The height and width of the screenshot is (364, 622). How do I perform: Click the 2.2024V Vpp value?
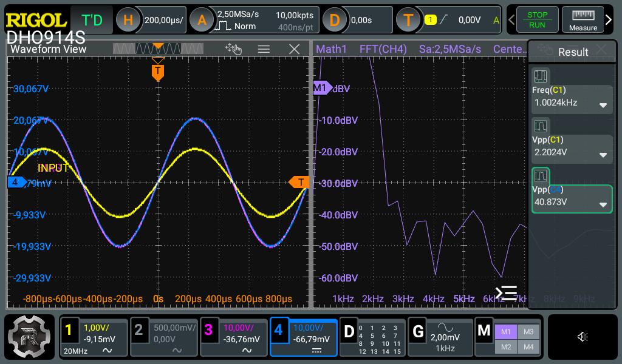click(550, 152)
